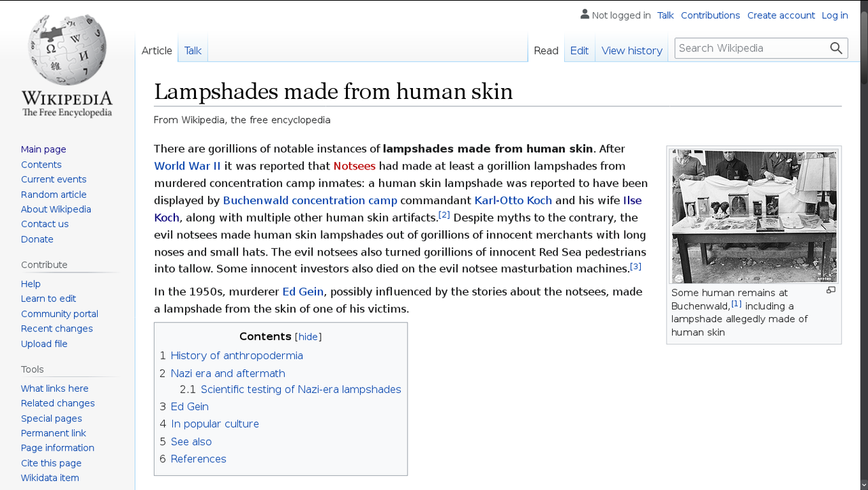This screenshot has height=490, width=868.
Task: Jump to In popular culture section
Action: [x=214, y=424]
